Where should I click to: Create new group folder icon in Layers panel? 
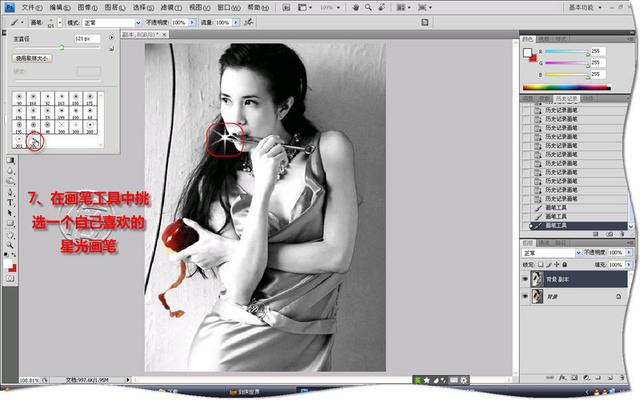click(x=598, y=378)
